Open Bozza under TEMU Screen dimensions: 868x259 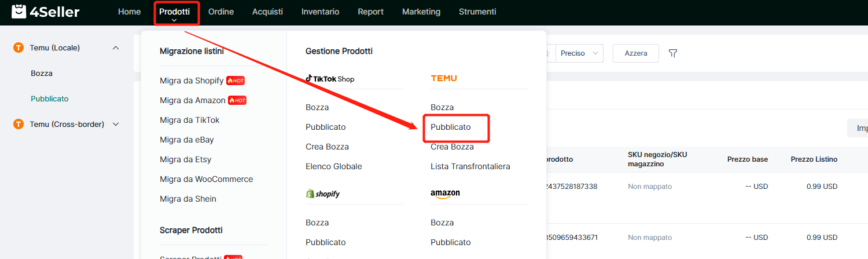[x=442, y=107]
